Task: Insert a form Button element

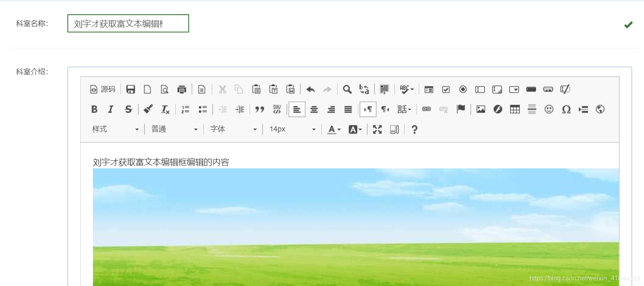Action: tap(531, 89)
